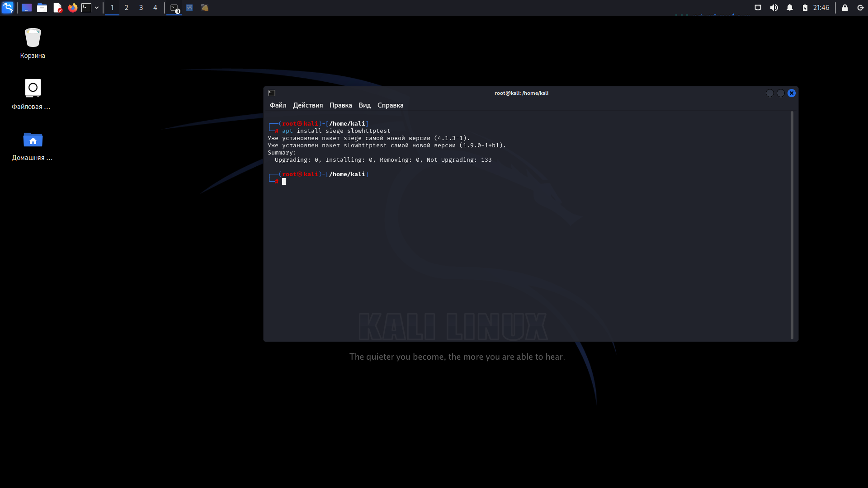Open the Действия menu in the terminal
This screenshot has height=488, width=868.
[308, 105]
